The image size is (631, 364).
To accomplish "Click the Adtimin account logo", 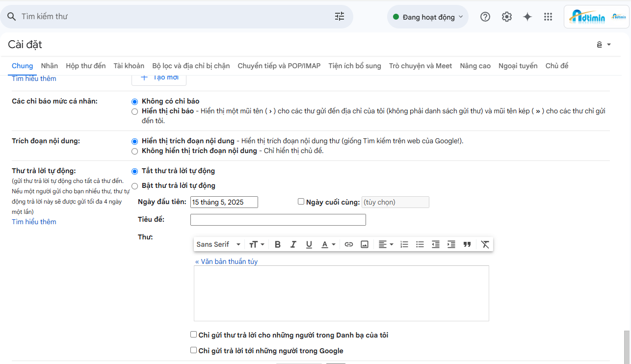I will coord(597,17).
